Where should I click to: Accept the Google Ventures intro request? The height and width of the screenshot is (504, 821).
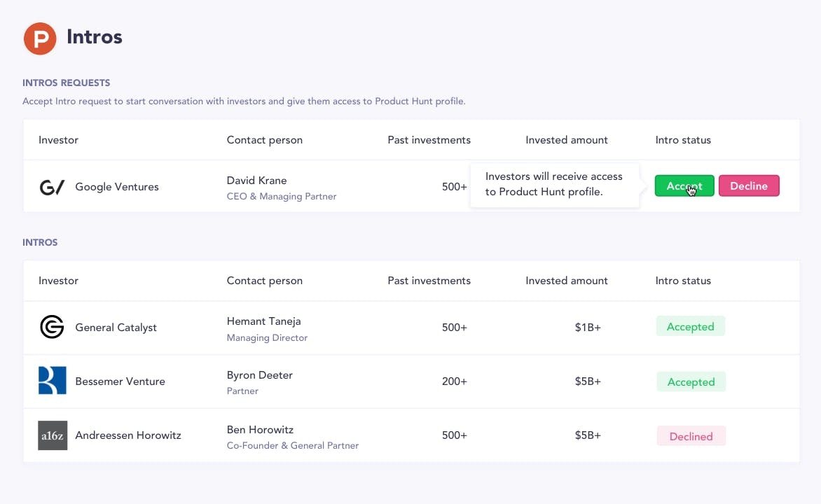pos(684,185)
